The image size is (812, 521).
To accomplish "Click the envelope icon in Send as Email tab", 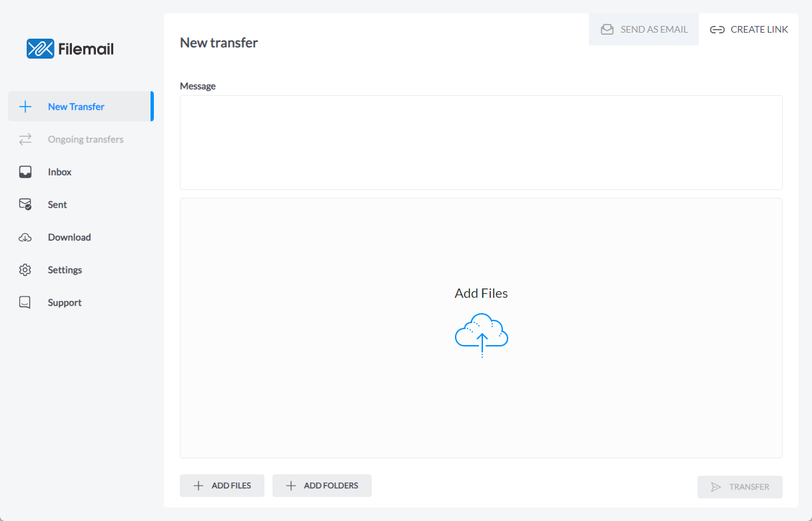I will (607, 29).
